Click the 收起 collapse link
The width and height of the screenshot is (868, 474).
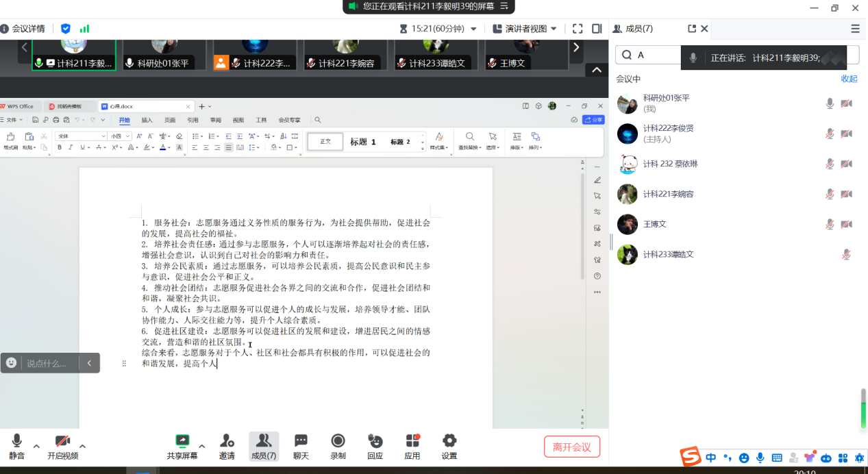click(x=849, y=79)
